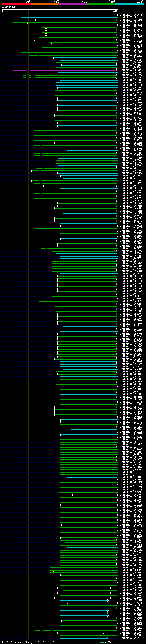The image size is (146, 644).
Task: Click the white query sequence bar
Action: (60, 10)
